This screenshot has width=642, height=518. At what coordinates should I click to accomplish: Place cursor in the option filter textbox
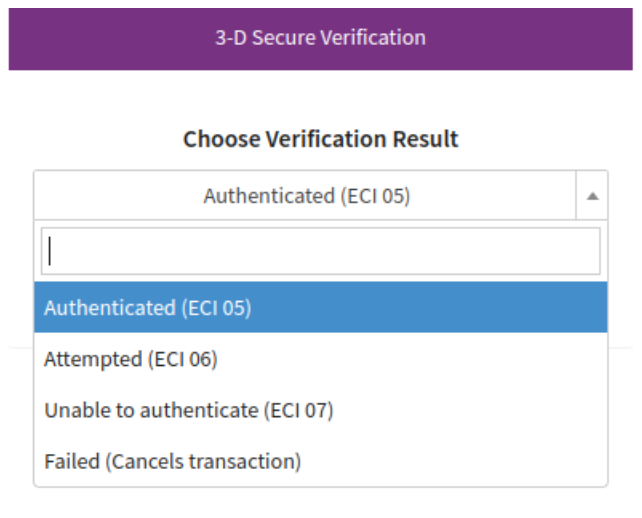[320, 251]
